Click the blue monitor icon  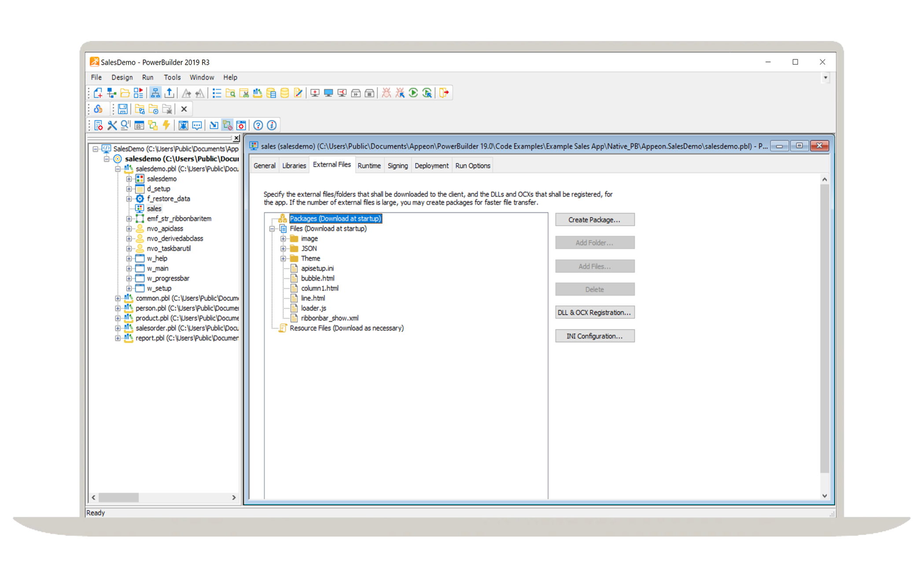point(328,93)
